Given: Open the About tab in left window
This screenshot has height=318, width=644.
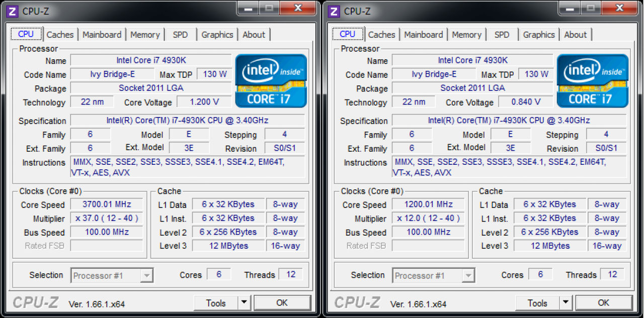Looking at the screenshot, I should pos(254,35).
